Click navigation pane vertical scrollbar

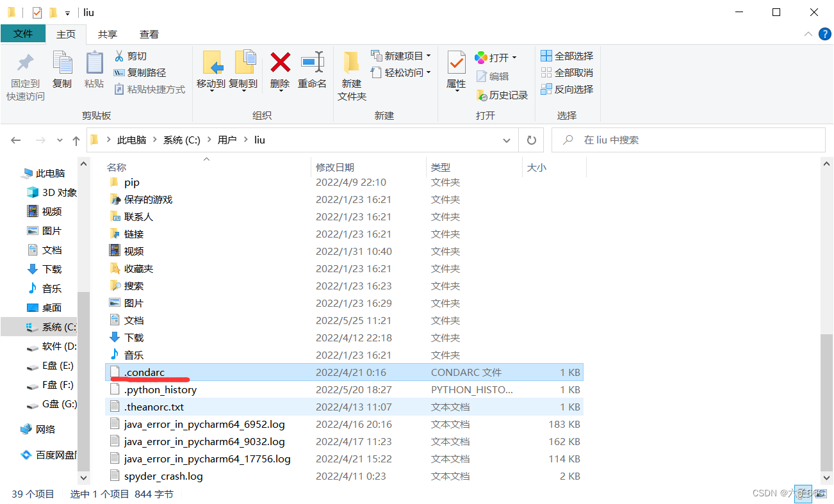click(x=83, y=381)
